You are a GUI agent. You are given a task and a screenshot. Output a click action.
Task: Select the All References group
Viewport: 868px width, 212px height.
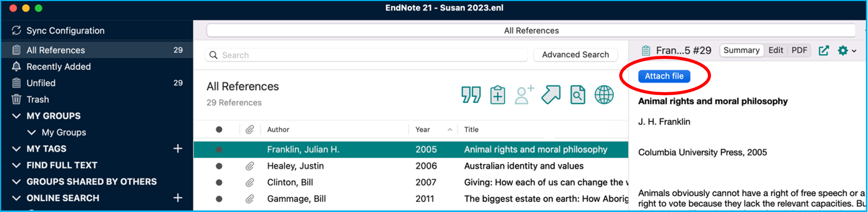click(x=97, y=50)
